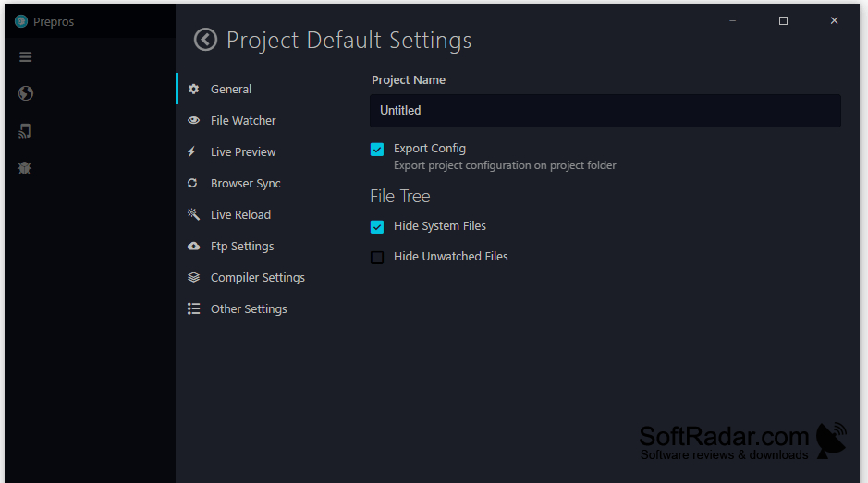Minimize the Prepros window
The image size is (868, 483).
732,21
